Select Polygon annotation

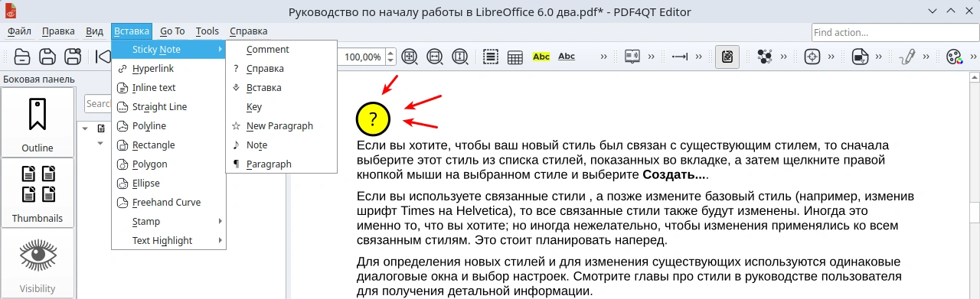pos(168,164)
